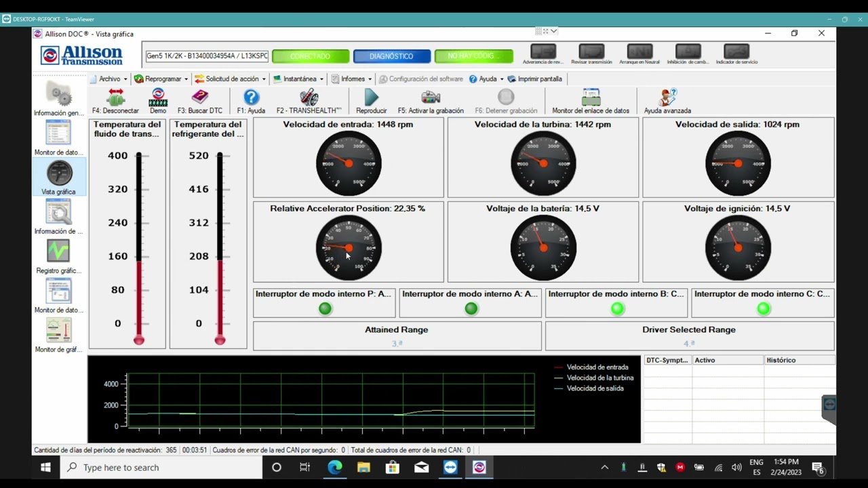The height and width of the screenshot is (488, 868).
Task: Click the Voltaje de la batería gauge
Action: coord(543,247)
